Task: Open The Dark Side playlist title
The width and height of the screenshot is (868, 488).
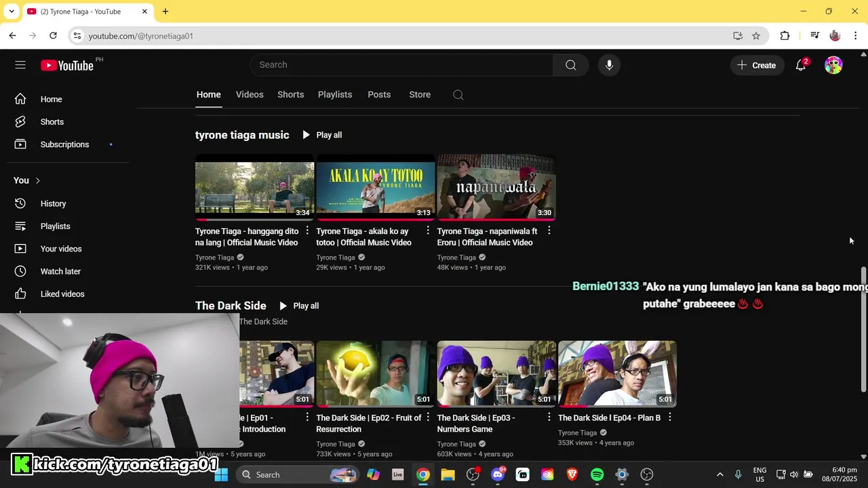Action: pos(231,306)
